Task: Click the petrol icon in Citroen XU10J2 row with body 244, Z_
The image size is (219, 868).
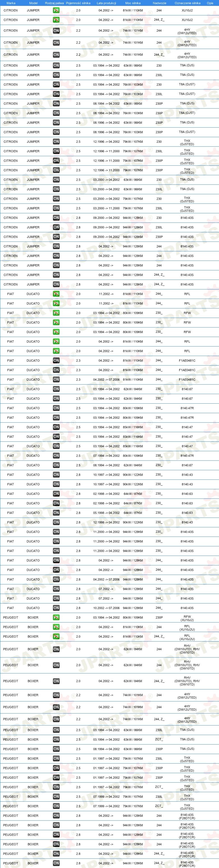Action: pyautogui.click(x=56, y=20)
